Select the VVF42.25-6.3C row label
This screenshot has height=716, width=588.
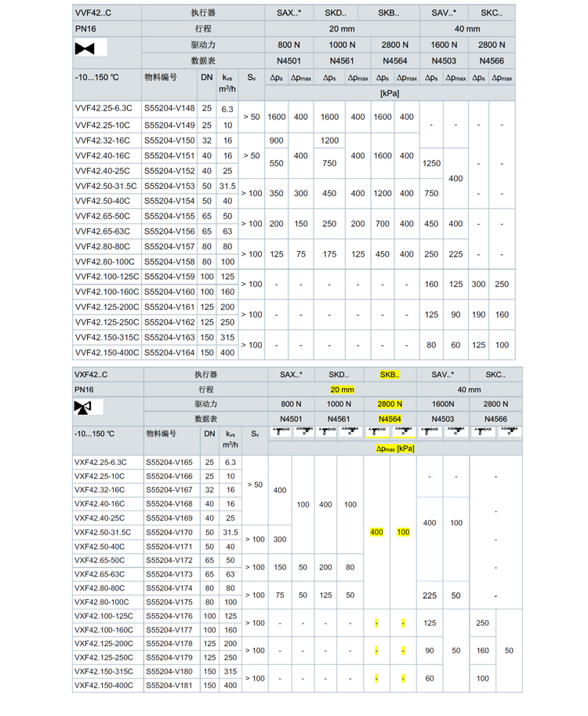click(x=103, y=108)
